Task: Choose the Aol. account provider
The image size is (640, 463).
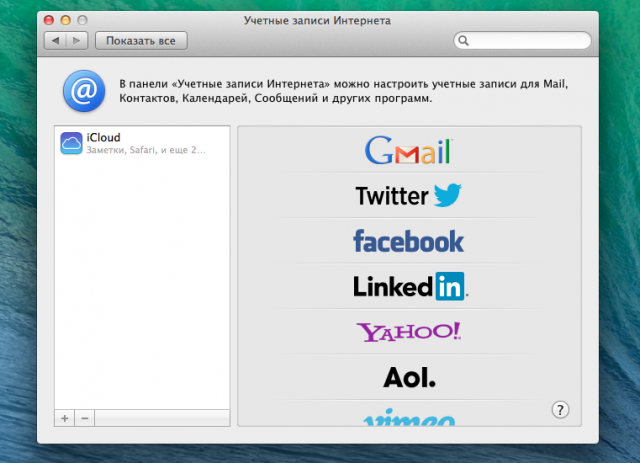Action: coord(409,377)
